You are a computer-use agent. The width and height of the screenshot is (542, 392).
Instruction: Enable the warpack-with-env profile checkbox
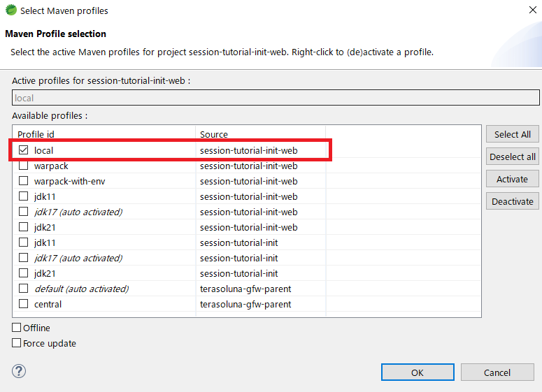pos(24,181)
